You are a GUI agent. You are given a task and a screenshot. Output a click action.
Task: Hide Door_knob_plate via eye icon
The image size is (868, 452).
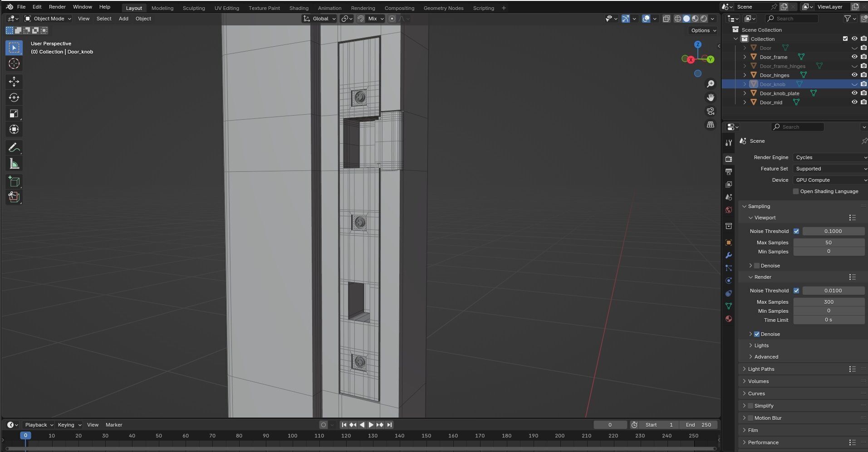coord(854,93)
